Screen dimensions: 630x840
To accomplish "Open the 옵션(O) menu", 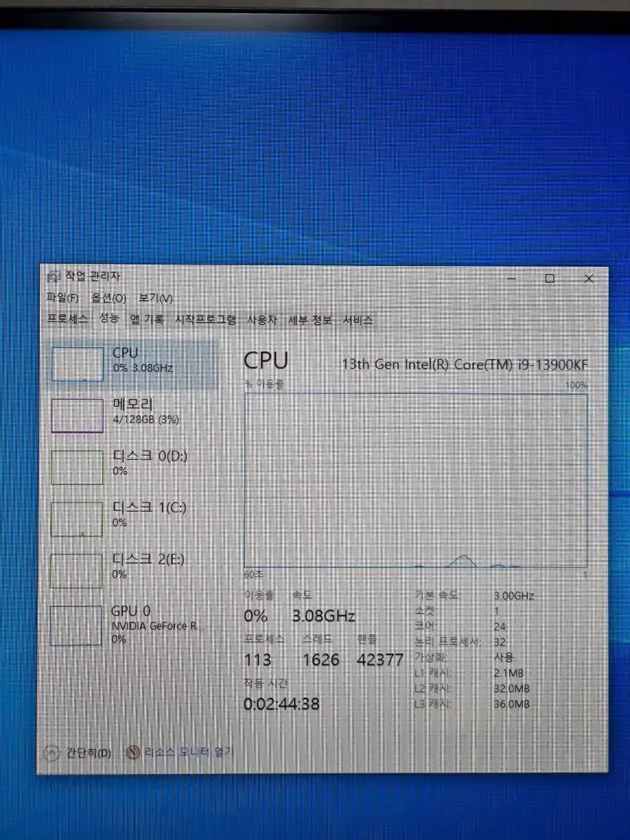I will (x=108, y=297).
